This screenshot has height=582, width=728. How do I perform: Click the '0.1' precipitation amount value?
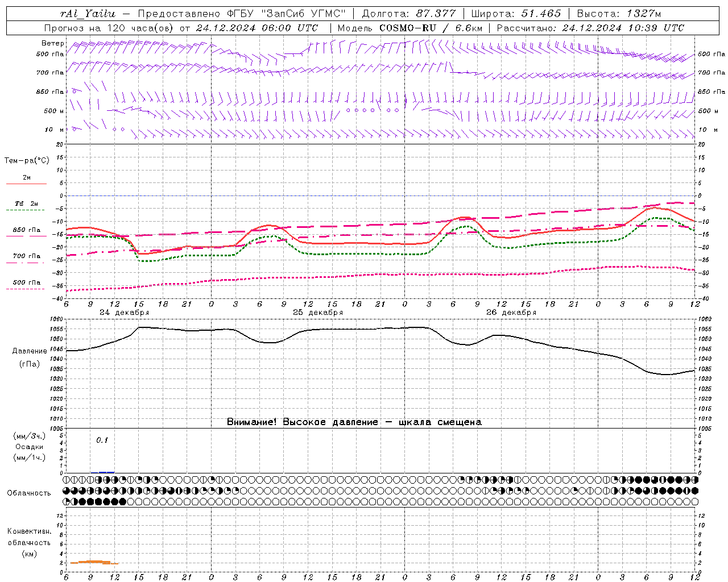102,440
